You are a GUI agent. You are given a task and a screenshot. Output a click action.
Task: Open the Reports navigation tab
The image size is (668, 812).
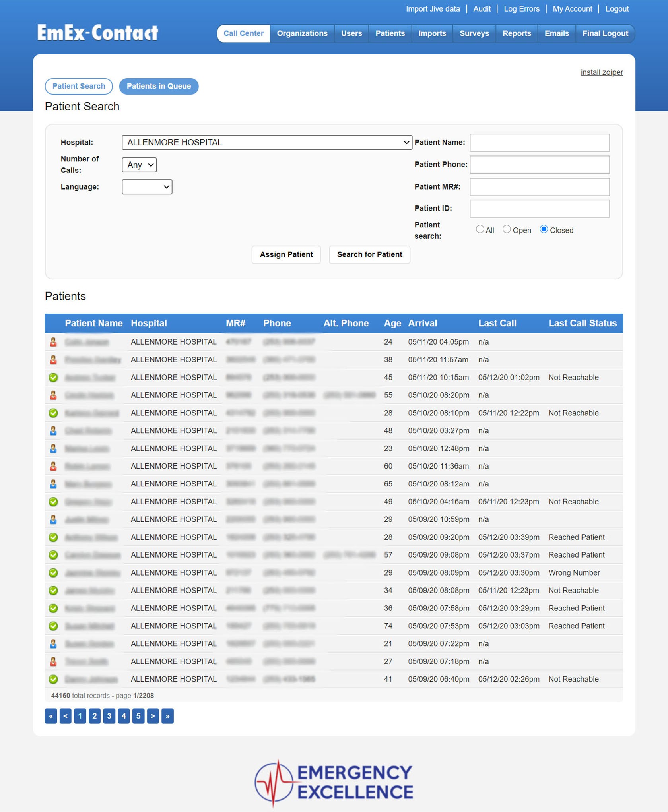[x=516, y=33]
